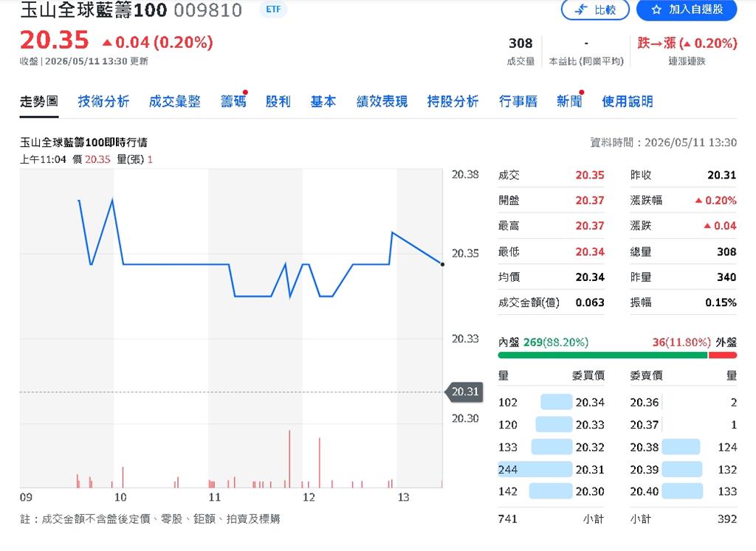756x551 pixels.
Task: Open the 籌碼 tab
Action: tap(233, 102)
